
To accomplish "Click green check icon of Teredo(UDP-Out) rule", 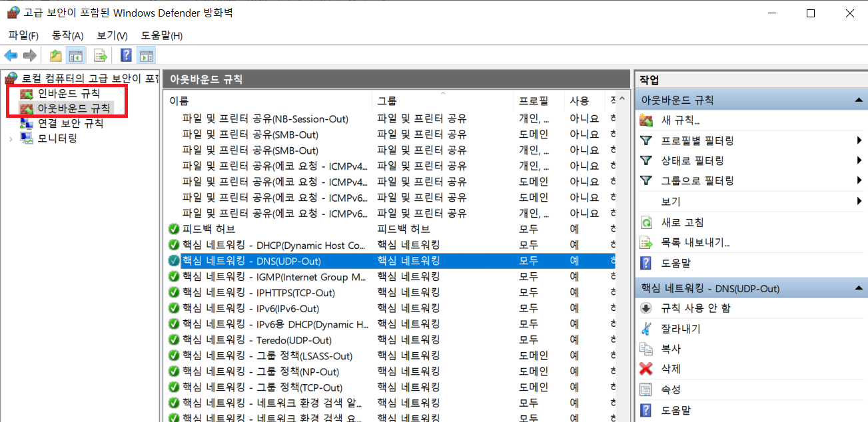I will [x=175, y=340].
